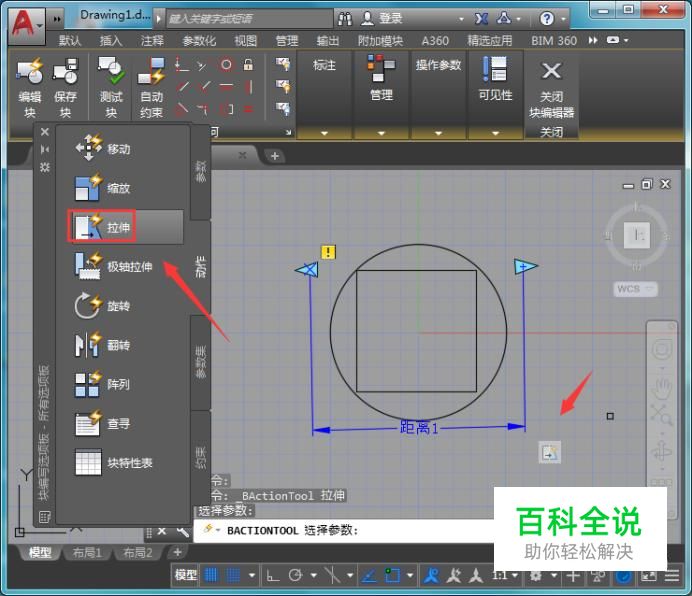692x596 pixels.
Task: Toggle ortho mode in status bar
Action: coord(273,575)
